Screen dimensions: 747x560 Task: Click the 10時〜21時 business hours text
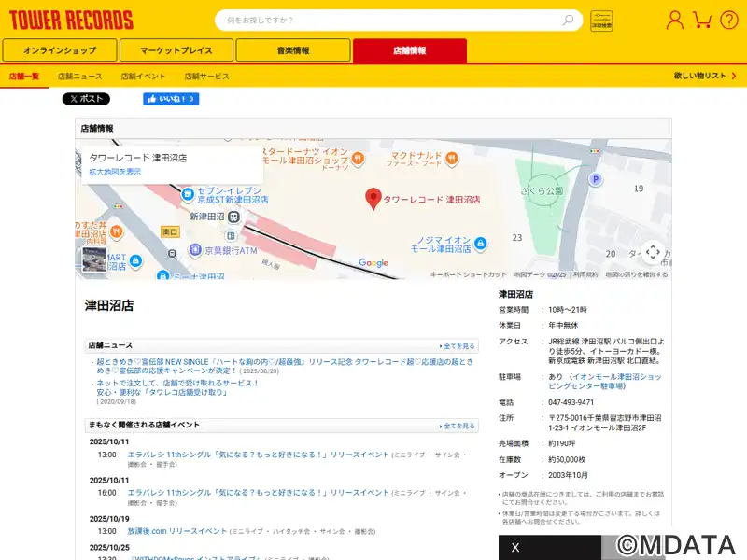568,310
